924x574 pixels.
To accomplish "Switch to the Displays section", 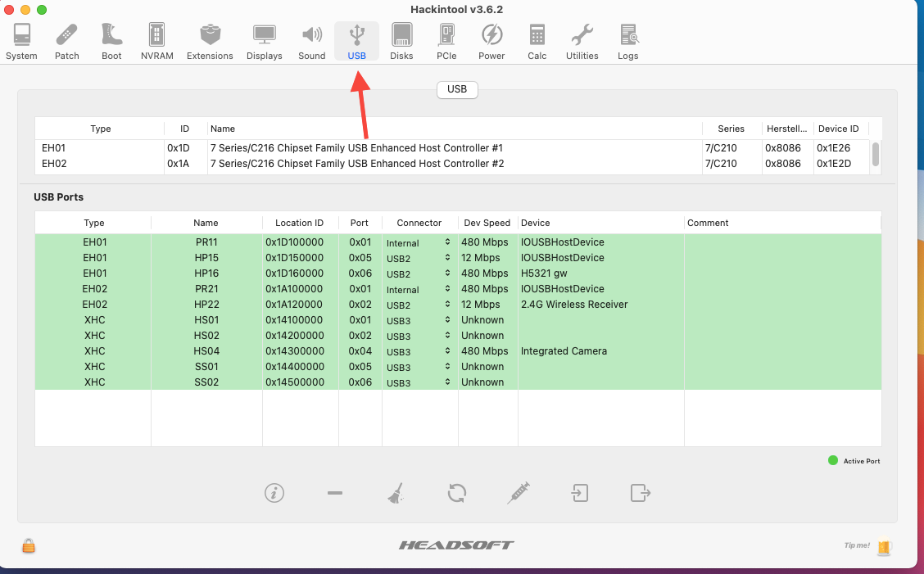I will click(x=264, y=42).
